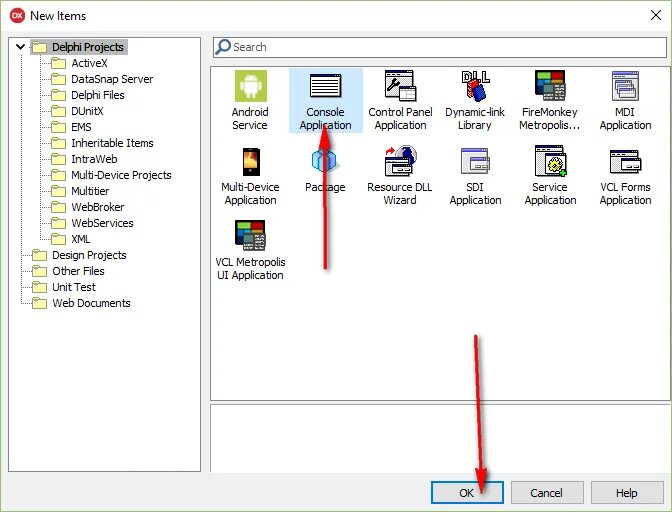Open the EMS category folder
Viewport: 672px width, 512px height.
71,127
